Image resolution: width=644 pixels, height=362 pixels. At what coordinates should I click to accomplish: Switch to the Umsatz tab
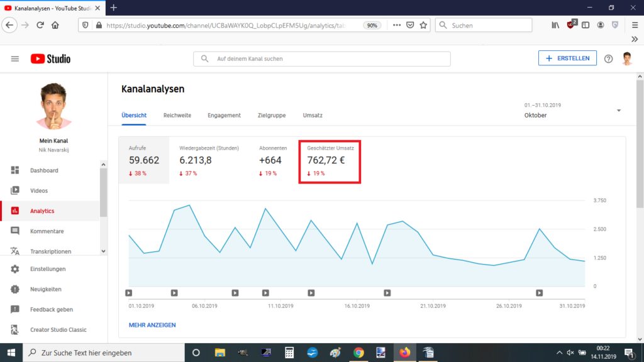coord(313,116)
